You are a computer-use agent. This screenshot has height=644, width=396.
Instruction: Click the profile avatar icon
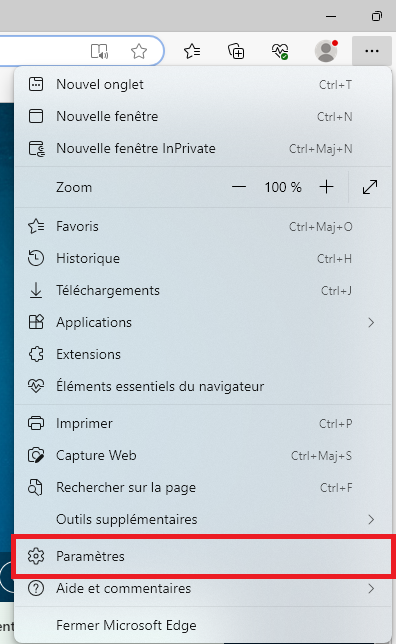click(x=326, y=51)
